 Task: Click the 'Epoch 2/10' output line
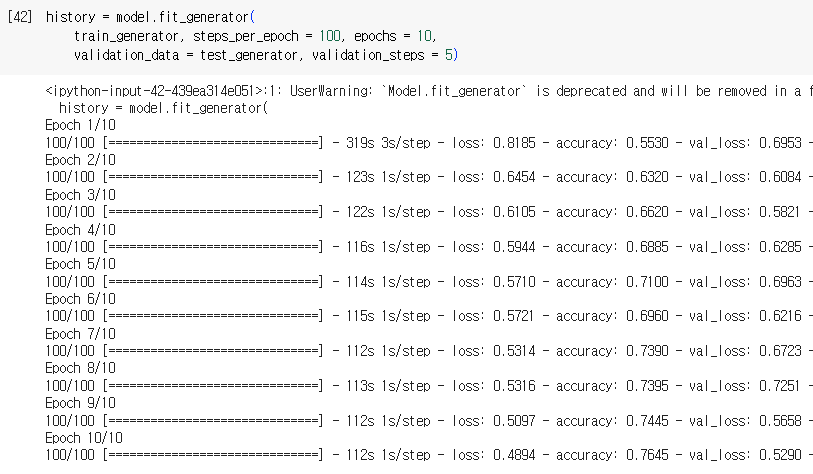point(80,160)
